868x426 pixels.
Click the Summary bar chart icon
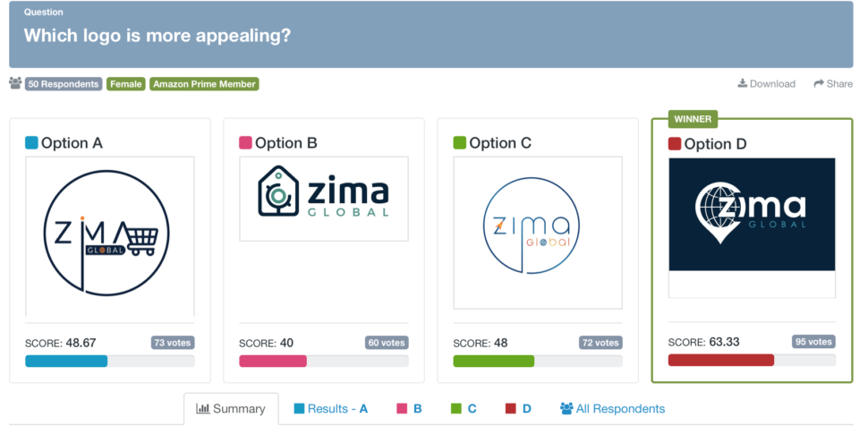point(203,409)
